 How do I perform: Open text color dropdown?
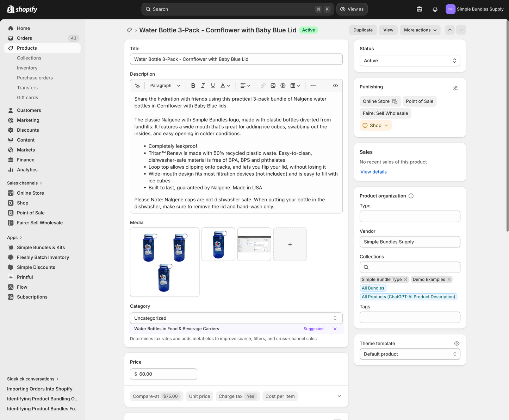click(225, 86)
